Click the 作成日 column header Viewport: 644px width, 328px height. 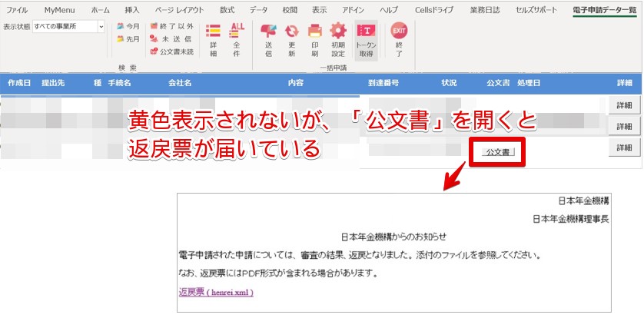tap(19, 83)
